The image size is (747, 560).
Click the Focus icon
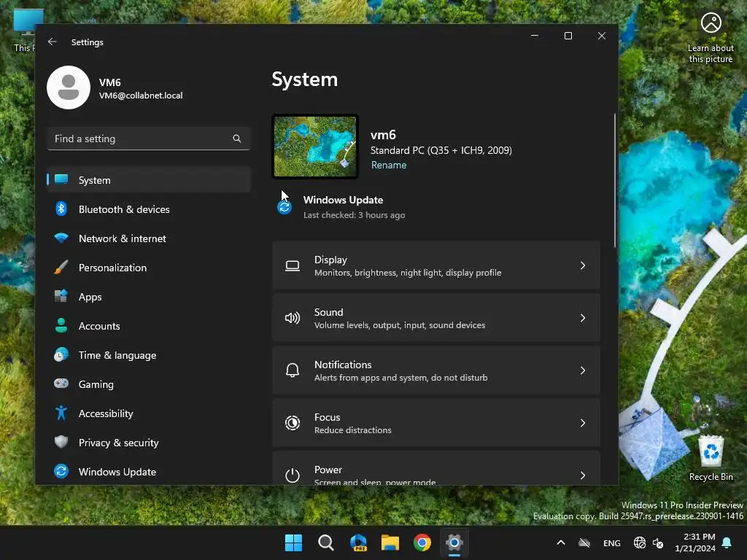(x=293, y=423)
